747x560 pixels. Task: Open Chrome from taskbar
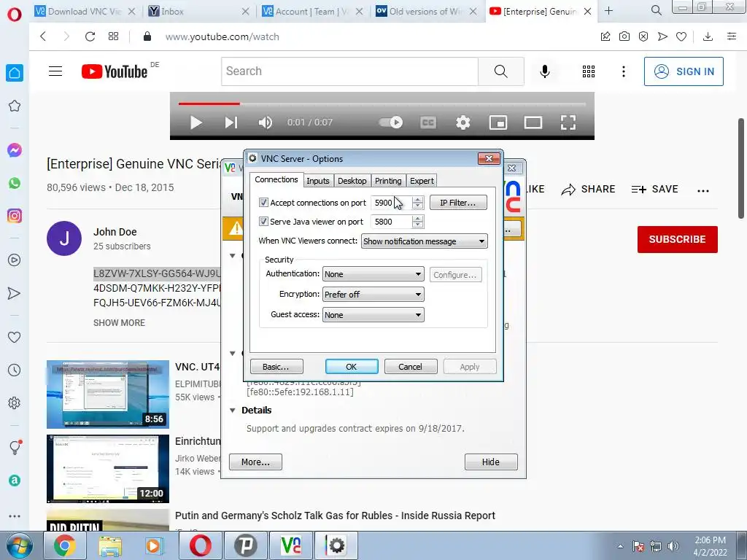64,545
